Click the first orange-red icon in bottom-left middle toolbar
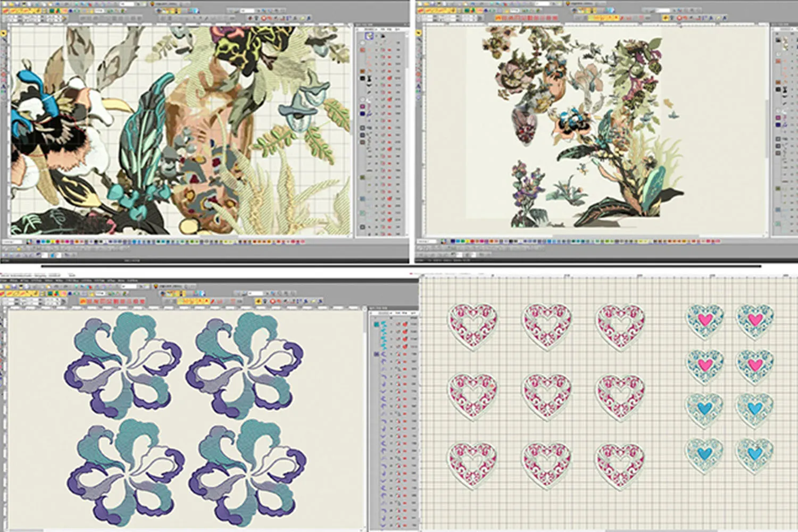798x532 pixels. point(84,302)
